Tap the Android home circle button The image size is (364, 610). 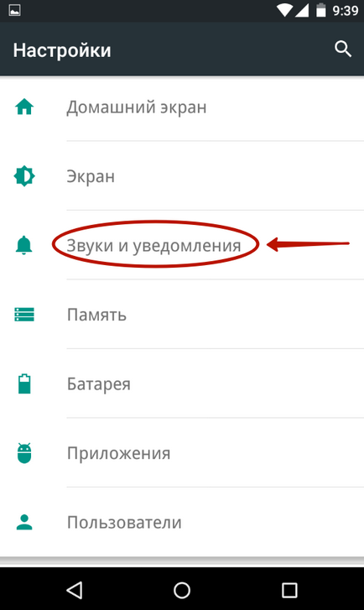click(182, 590)
